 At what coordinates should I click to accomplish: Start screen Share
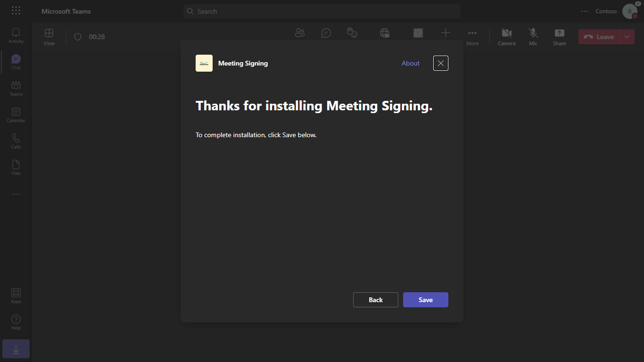559,36
